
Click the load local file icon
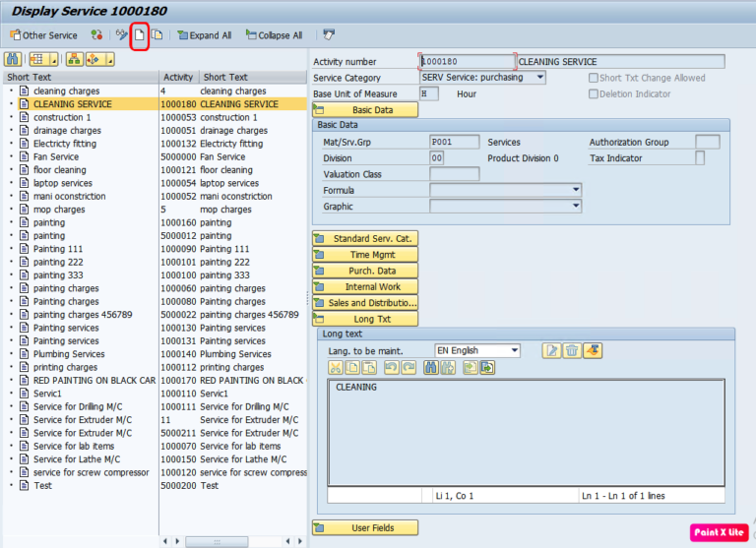tap(470, 368)
